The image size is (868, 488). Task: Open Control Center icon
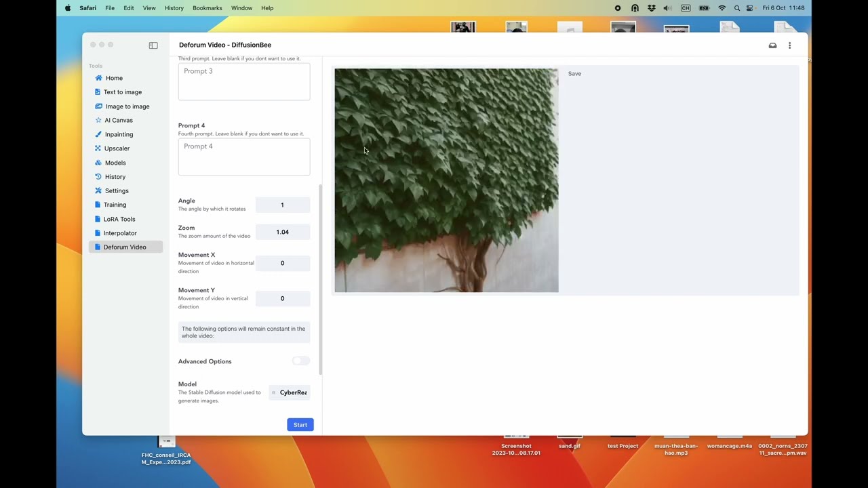point(750,8)
